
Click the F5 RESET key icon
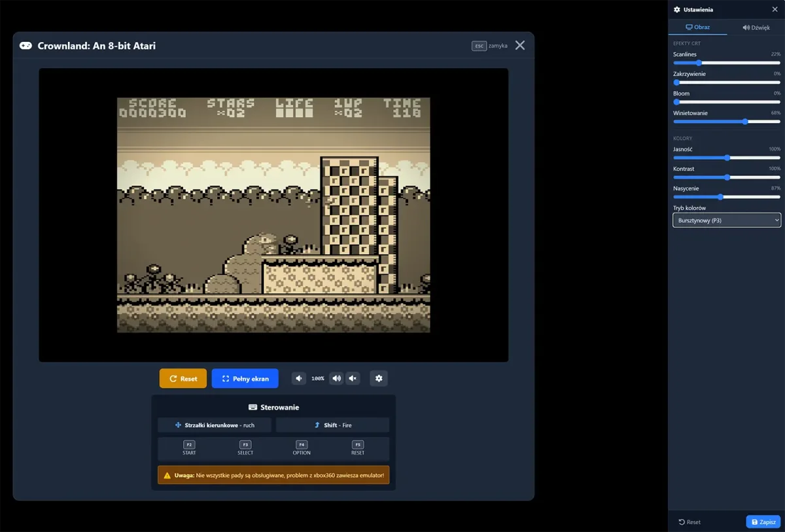358,445
